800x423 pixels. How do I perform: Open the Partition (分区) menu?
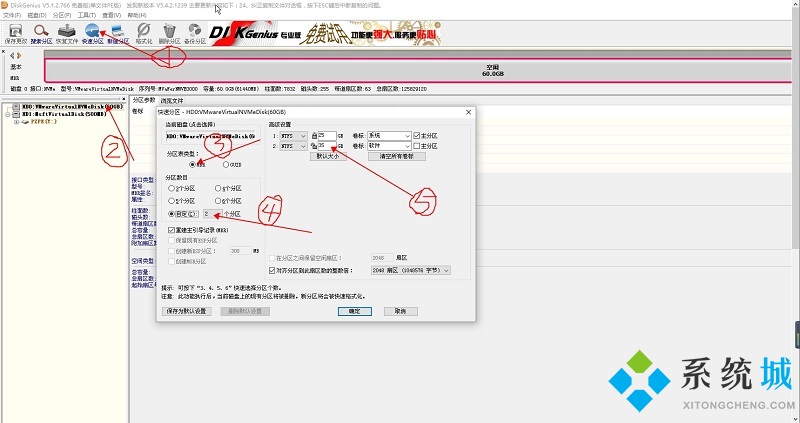61,15
